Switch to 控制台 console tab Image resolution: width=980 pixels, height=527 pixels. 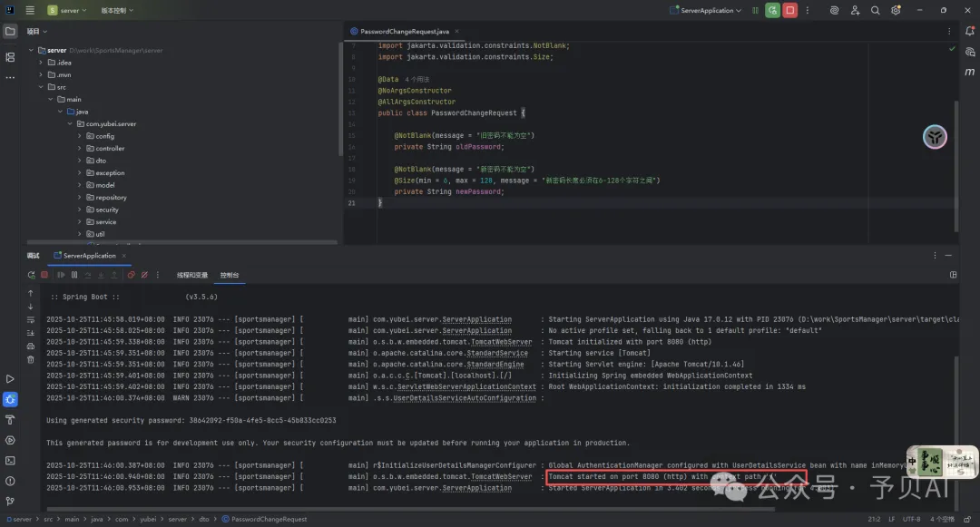coord(230,275)
